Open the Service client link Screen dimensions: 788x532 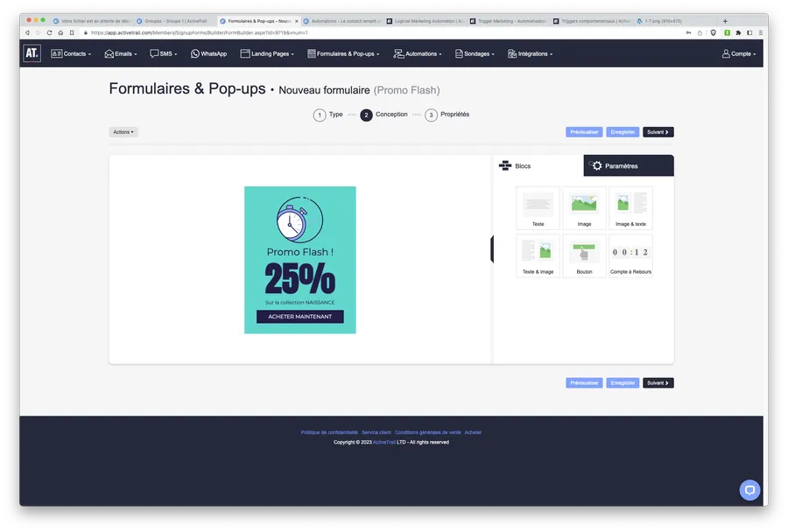[x=376, y=432]
